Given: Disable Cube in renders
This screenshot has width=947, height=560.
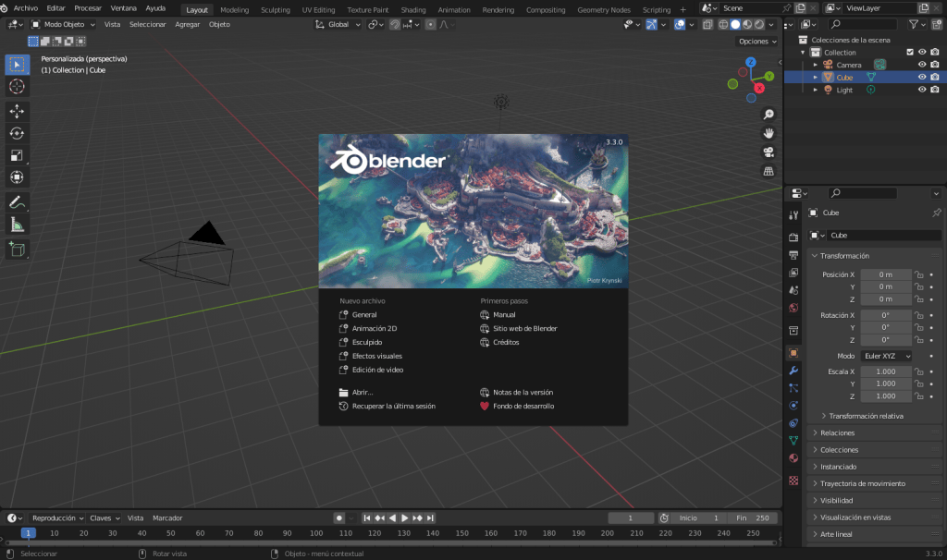Looking at the screenshot, I should pyautogui.click(x=935, y=78).
